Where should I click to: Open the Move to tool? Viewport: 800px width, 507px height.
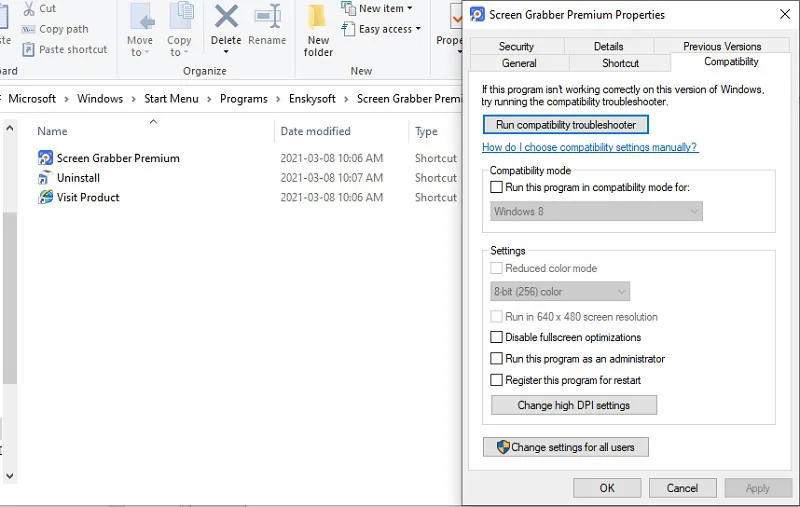(140, 30)
